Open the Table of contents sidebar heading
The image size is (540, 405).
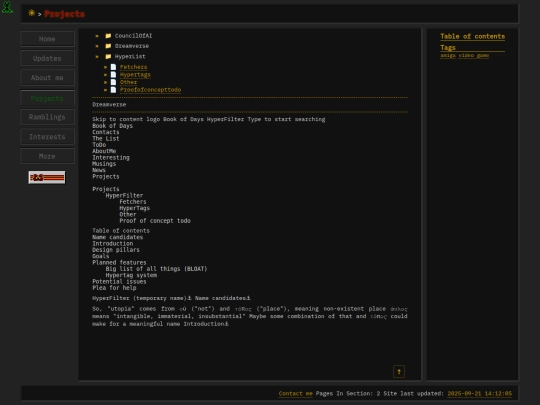coord(472,37)
